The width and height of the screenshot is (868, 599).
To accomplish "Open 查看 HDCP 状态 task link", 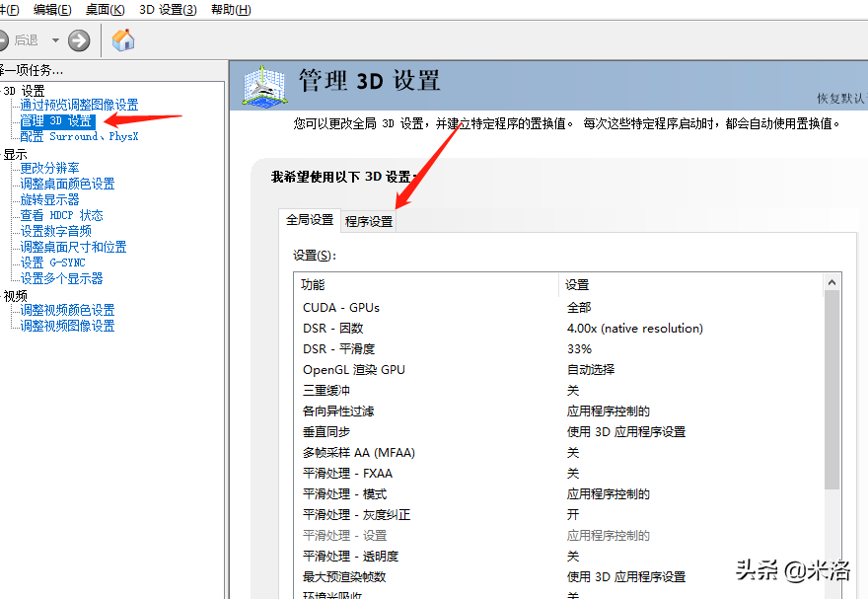I will (61, 215).
